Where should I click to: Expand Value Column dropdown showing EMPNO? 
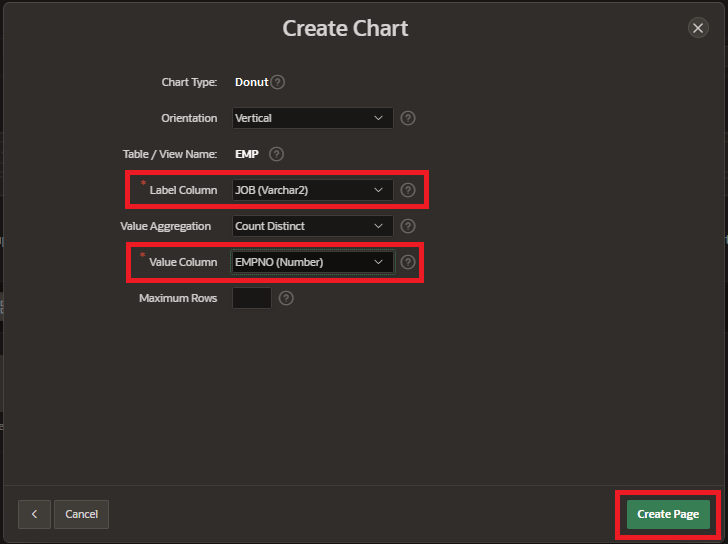click(312, 262)
